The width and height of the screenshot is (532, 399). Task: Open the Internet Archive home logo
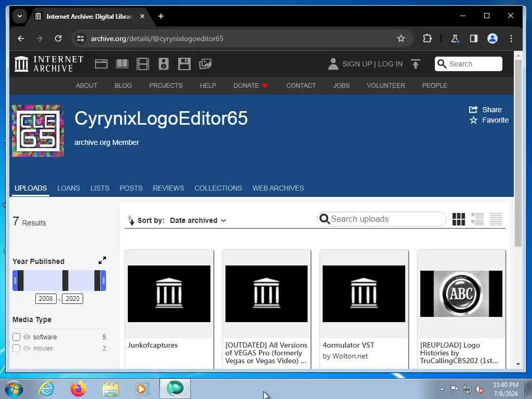tap(49, 64)
